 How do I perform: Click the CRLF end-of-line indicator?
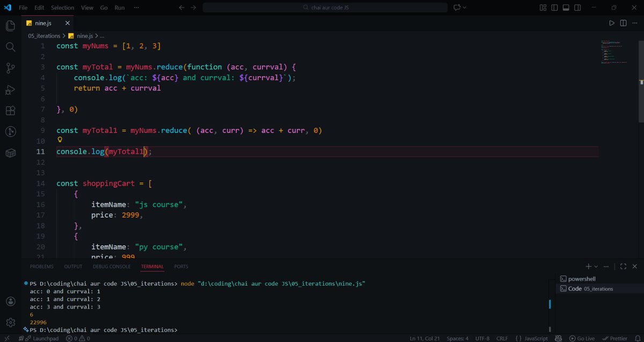coord(502,338)
